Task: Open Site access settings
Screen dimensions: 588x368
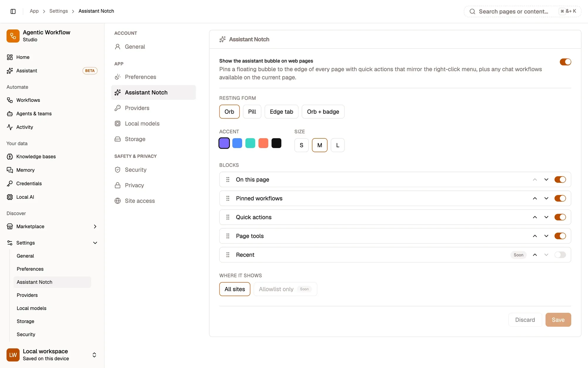Action: (153, 201)
